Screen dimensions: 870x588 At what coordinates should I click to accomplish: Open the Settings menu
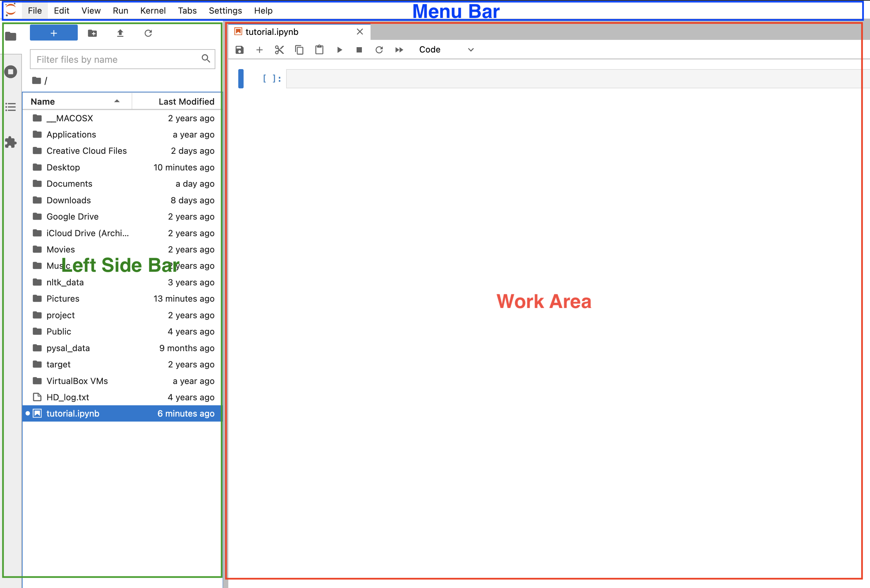click(225, 11)
